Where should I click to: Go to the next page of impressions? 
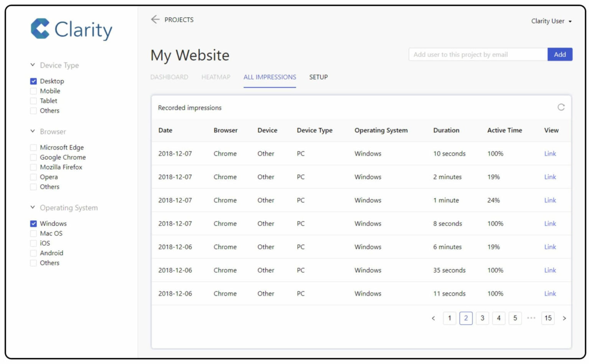point(564,318)
